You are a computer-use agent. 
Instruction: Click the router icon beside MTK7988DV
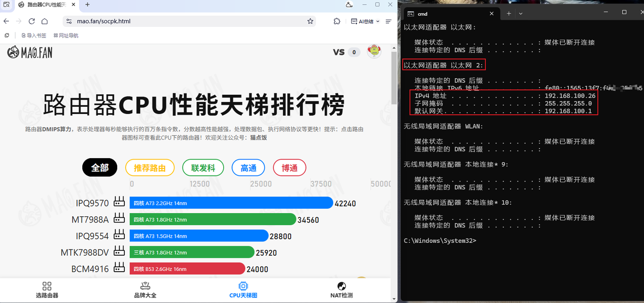click(x=119, y=251)
